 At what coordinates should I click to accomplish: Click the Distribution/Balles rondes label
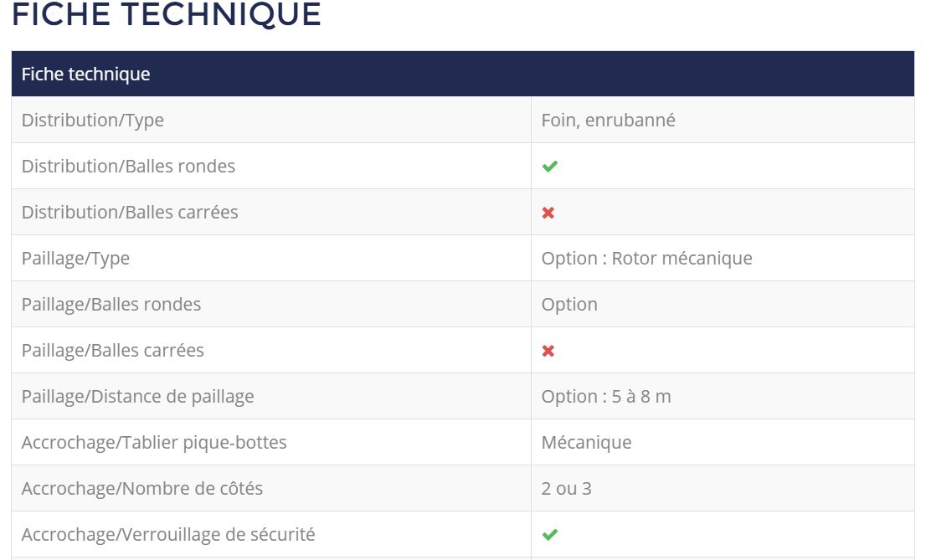128,167
